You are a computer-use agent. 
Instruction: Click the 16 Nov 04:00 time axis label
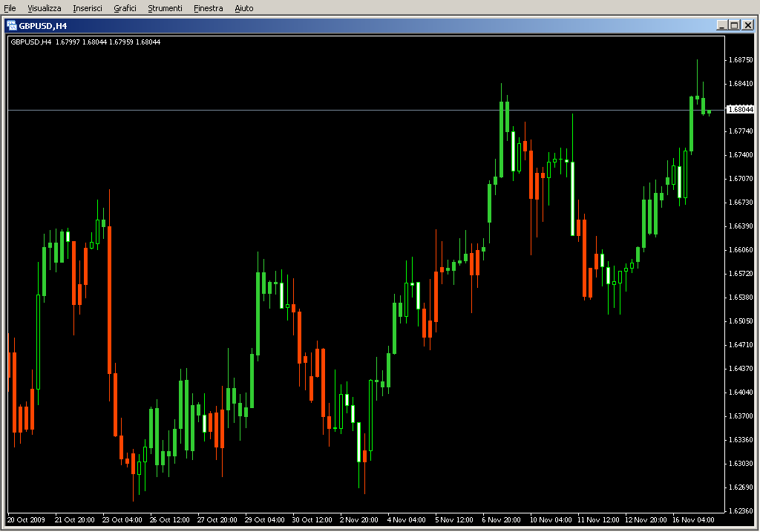693,520
